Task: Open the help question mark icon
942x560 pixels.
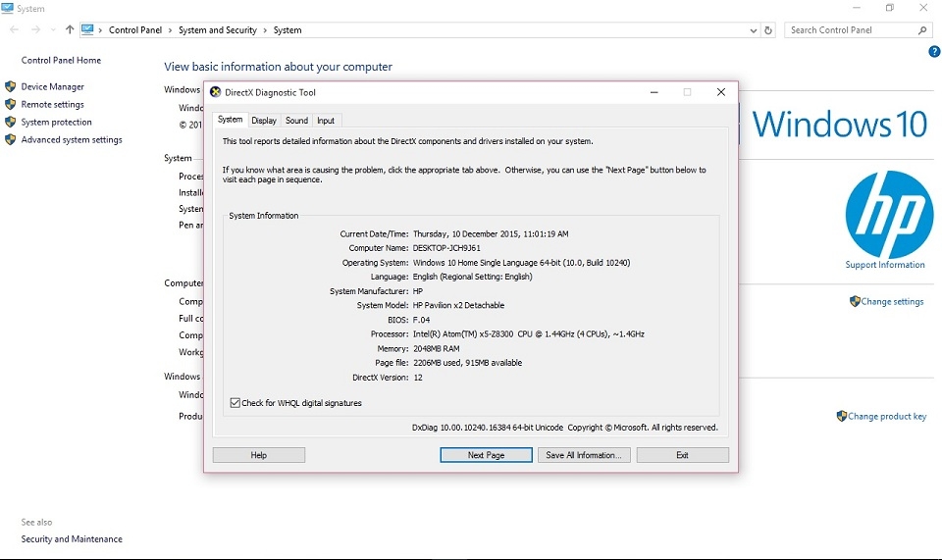Action: pos(934,52)
